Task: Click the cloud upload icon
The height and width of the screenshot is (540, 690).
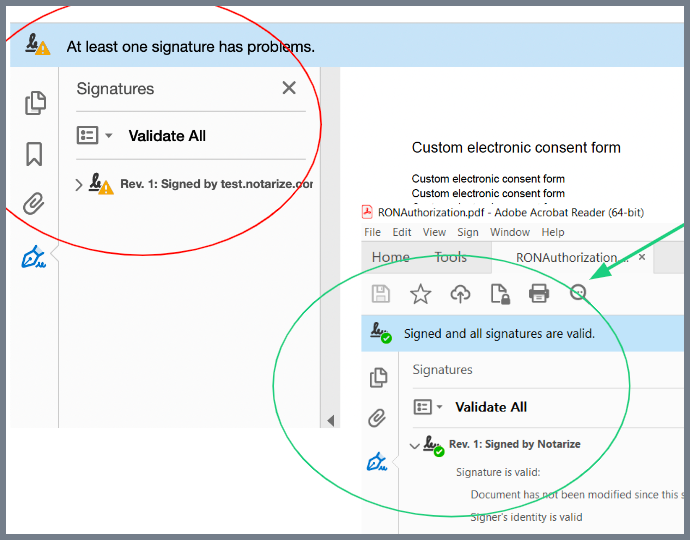Action: (x=460, y=294)
